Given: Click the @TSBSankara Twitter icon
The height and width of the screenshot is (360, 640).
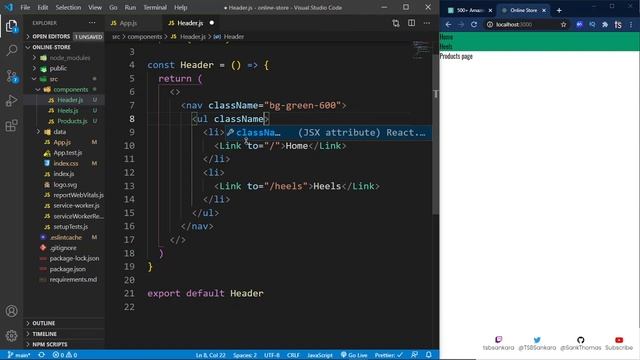Looking at the screenshot, I should (537, 340).
